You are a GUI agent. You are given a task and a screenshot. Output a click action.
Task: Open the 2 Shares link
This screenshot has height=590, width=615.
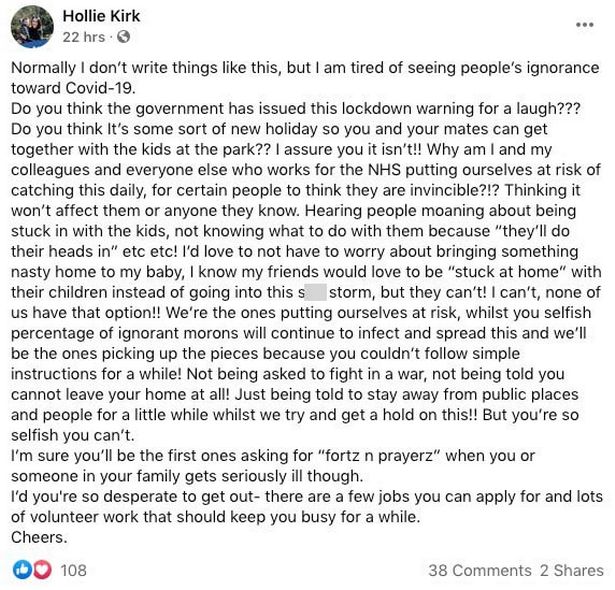pyautogui.click(x=572, y=570)
